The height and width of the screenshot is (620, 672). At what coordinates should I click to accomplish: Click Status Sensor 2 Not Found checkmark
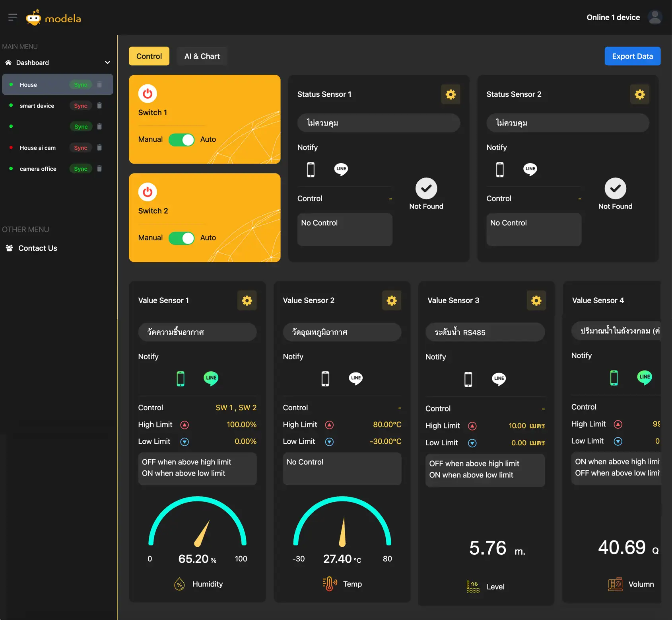coord(616,189)
